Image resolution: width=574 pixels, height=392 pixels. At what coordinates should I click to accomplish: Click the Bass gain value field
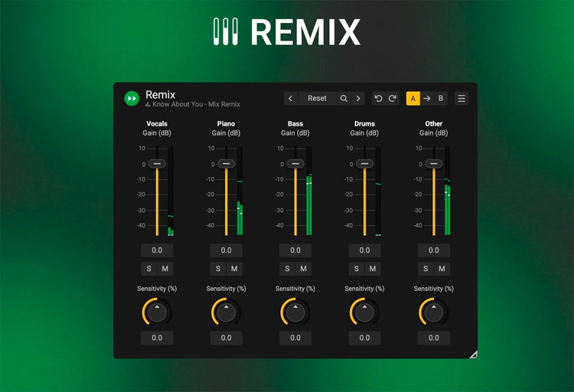295,250
